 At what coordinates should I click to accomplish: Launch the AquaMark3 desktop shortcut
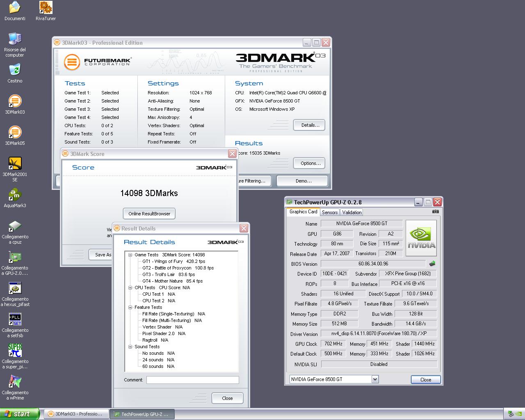tap(15, 194)
